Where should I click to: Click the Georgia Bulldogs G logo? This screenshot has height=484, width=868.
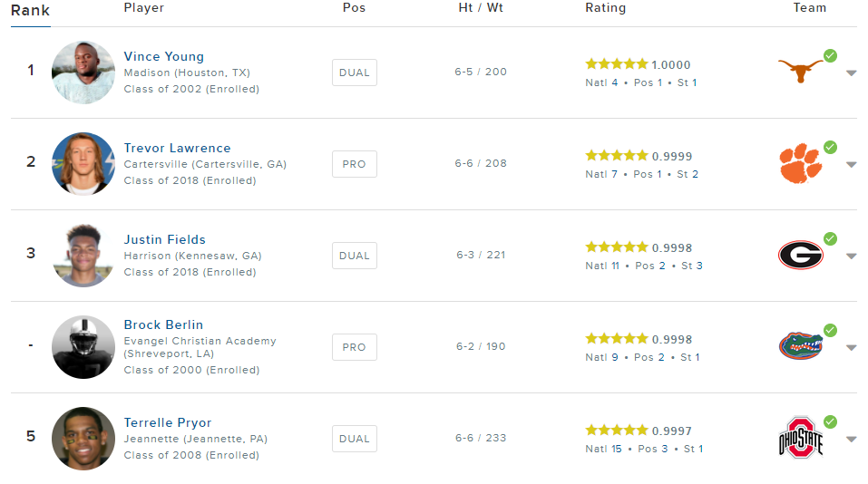(x=800, y=256)
